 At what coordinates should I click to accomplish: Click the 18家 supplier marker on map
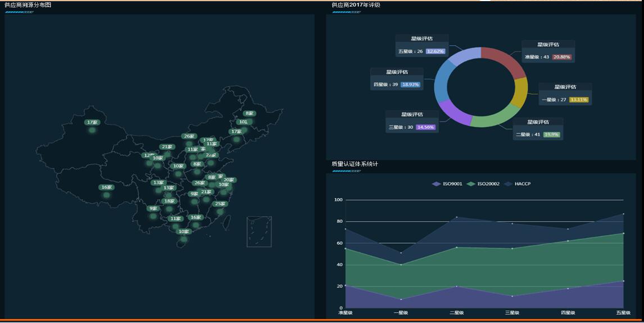coord(169,201)
